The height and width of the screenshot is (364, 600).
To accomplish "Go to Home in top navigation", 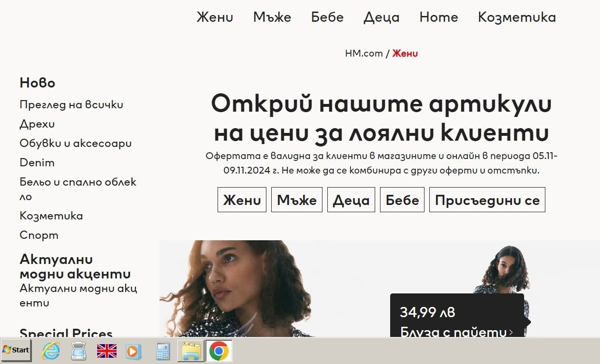I will point(439,17).
